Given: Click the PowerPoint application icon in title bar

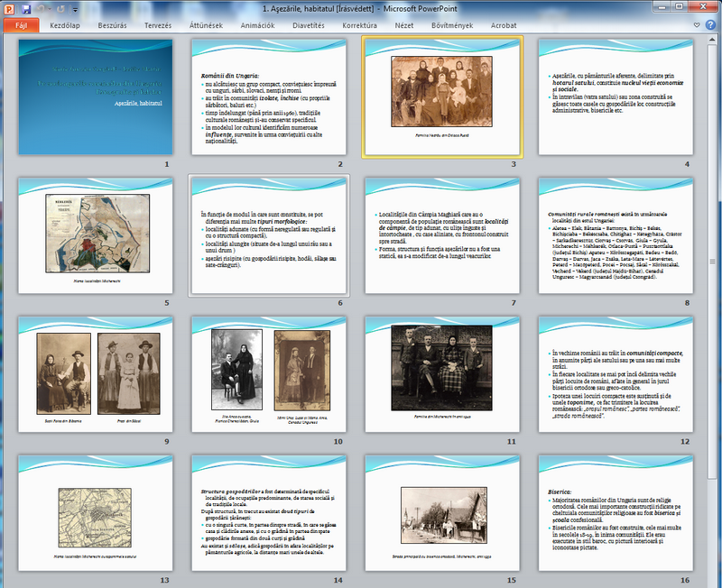Looking at the screenshot, I should tap(8, 8).
